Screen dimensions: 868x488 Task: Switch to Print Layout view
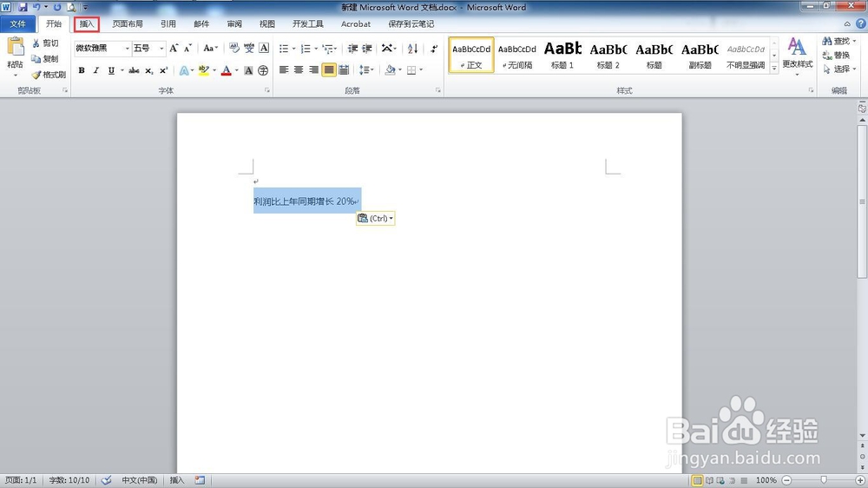[x=698, y=480]
